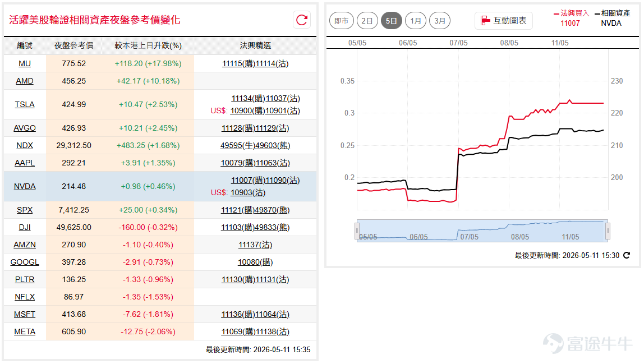Open TSLA US$ put warrant 10901(沽)
644x364 pixels.
[x=283, y=111]
